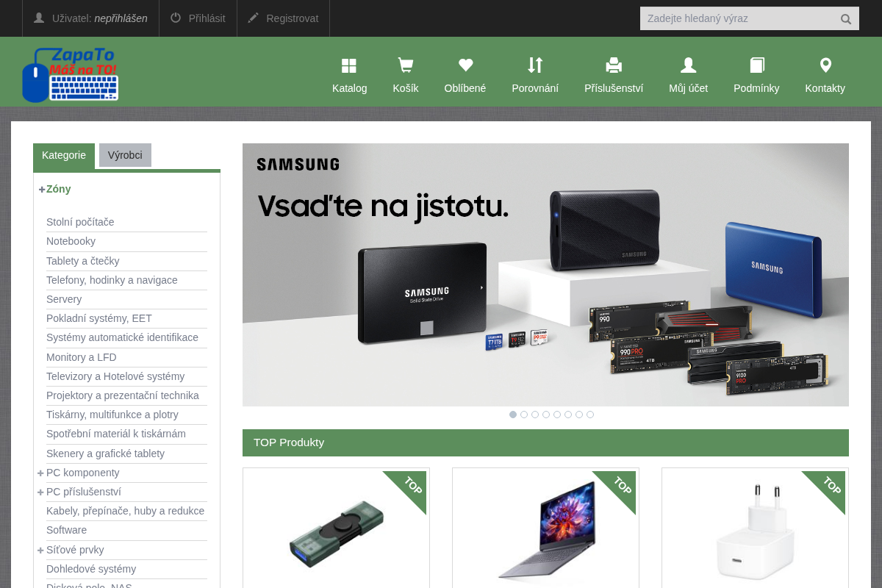The height and width of the screenshot is (588, 882).
Task: Open the Podmínky document icon
Action: pyautogui.click(x=757, y=65)
